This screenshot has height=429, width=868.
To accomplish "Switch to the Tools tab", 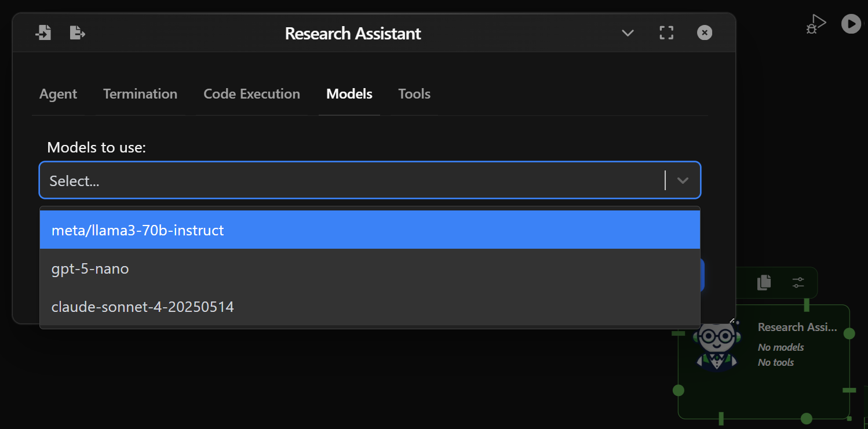I will pos(414,93).
